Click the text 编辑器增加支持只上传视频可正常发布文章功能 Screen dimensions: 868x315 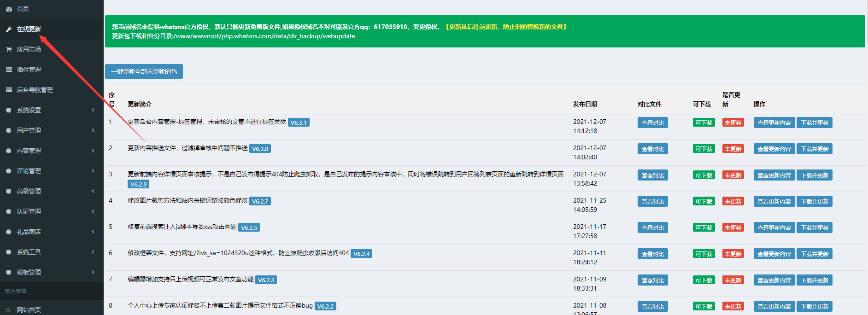click(x=191, y=280)
